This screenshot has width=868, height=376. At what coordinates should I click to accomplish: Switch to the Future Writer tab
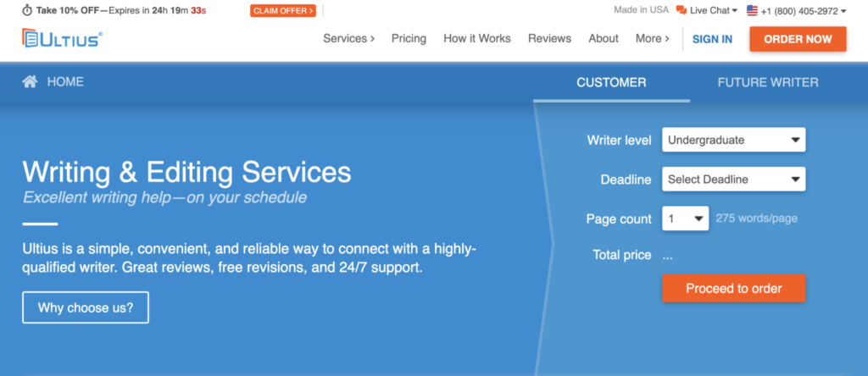tap(768, 83)
